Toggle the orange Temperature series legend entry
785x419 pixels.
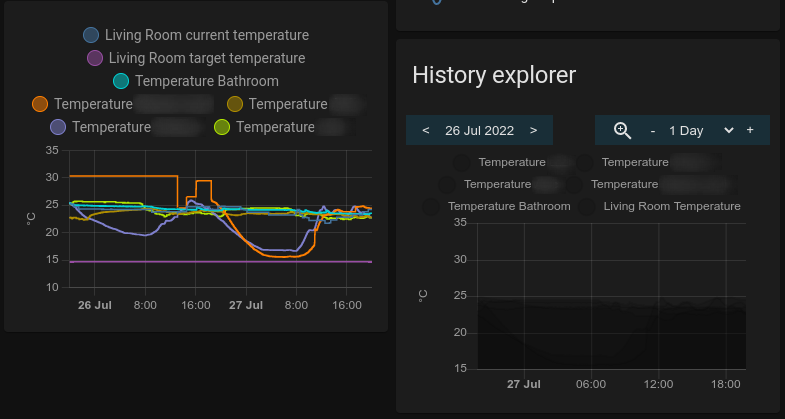tap(123, 104)
